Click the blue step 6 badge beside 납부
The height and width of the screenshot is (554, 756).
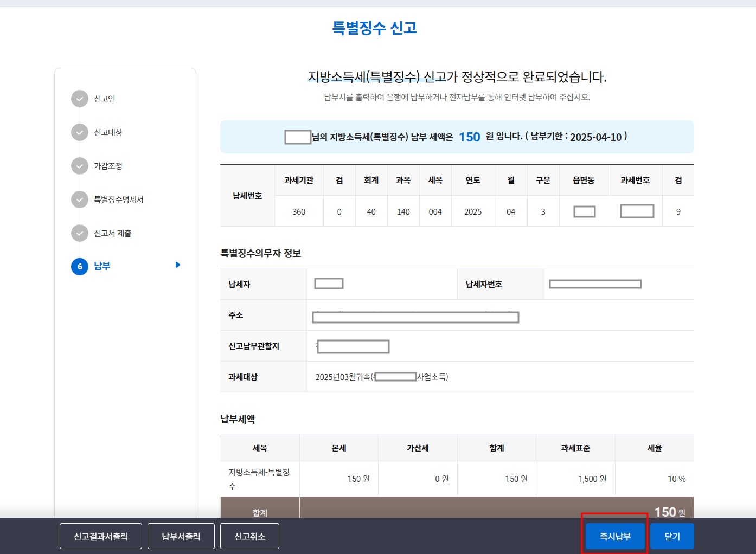coord(80,267)
